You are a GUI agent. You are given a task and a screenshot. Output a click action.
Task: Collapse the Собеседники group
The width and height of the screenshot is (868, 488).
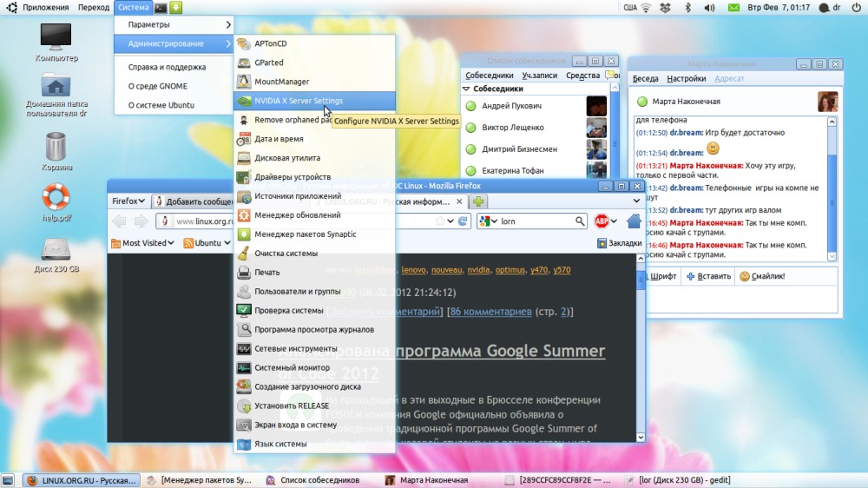click(466, 89)
